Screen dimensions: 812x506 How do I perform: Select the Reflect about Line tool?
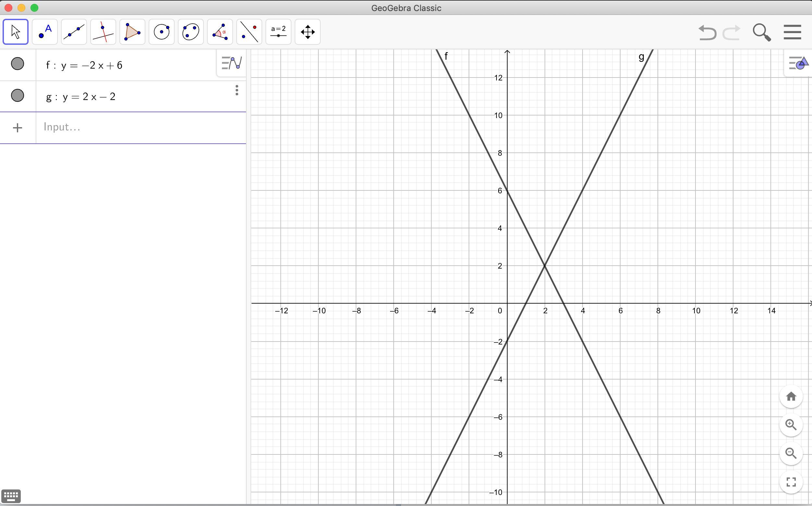click(x=249, y=32)
